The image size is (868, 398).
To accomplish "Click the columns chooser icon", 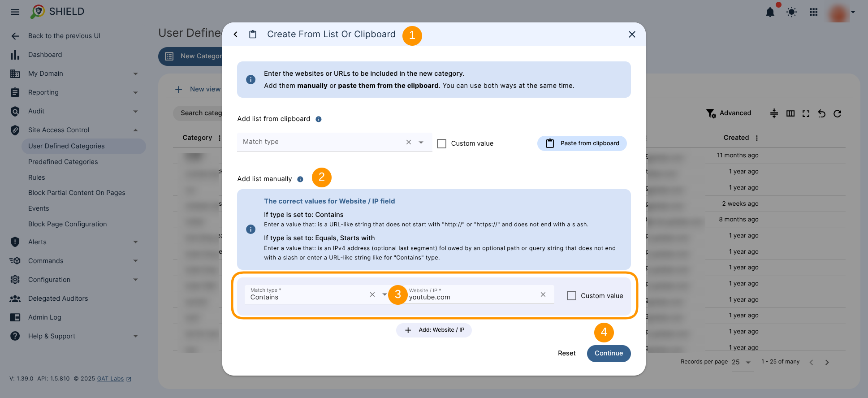I will 790,113.
